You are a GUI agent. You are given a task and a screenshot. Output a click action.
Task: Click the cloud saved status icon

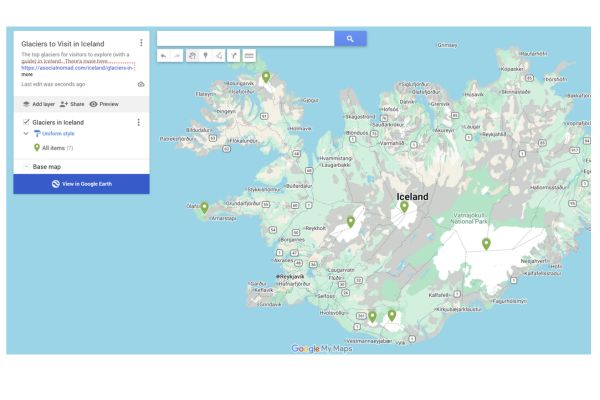tap(141, 84)
